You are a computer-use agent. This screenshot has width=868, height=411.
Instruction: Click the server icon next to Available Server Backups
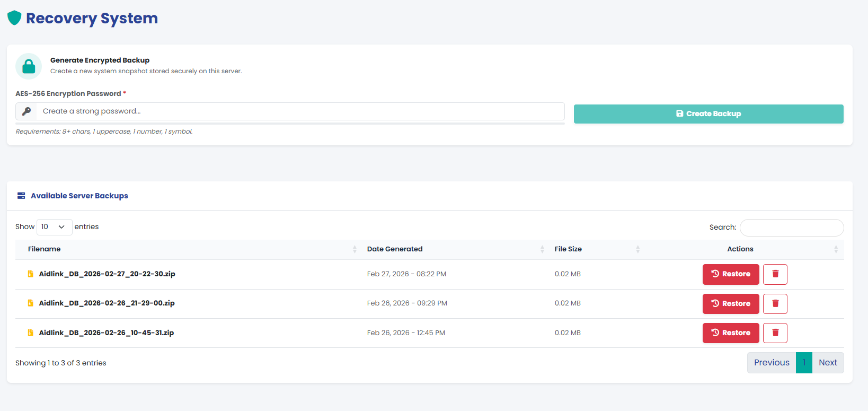[x=21, y=196]
